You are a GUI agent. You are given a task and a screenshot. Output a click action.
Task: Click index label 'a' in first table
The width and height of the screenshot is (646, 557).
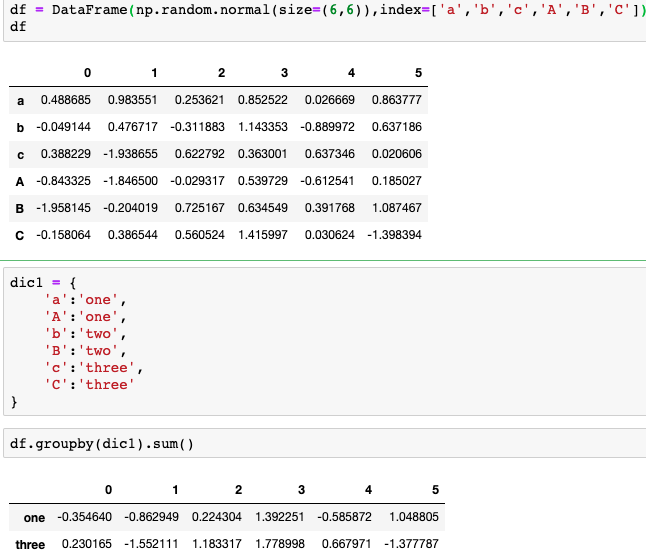pos(21,101)
